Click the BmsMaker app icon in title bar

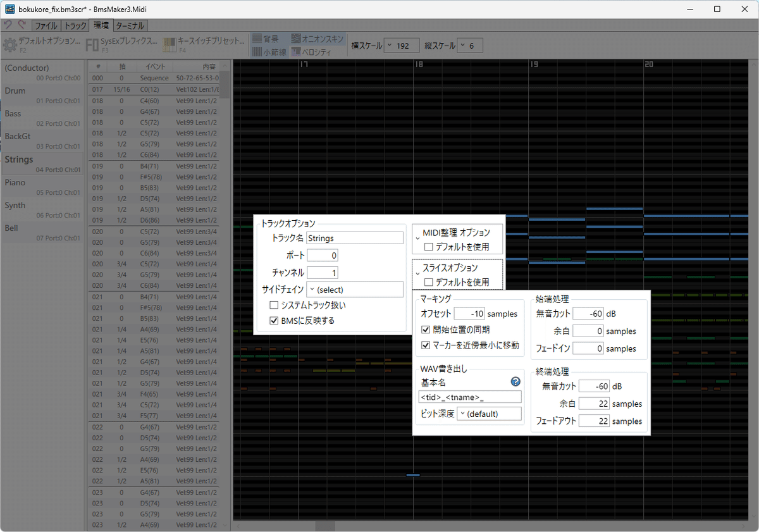click(x=10, y=9)
